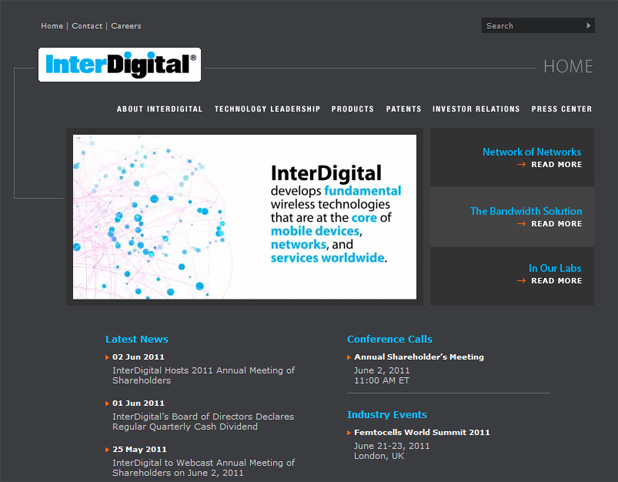Image resolution: width=618 pixels, height=482 pixels.
Task: Click the HOME page title text
Action: [568, 67]
